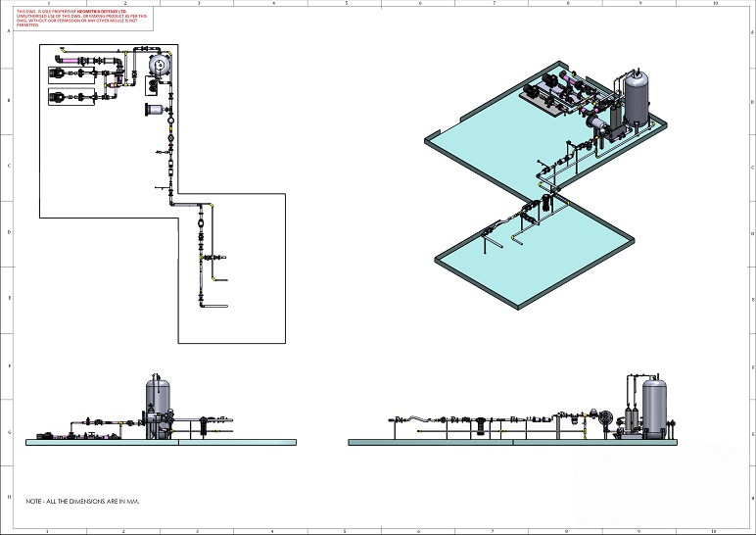Click column 5 label on bottom border

[346, 530]
